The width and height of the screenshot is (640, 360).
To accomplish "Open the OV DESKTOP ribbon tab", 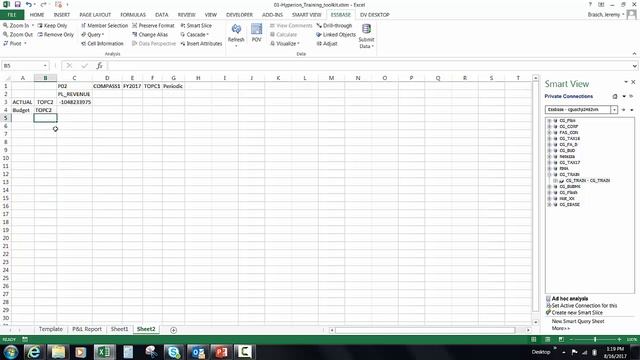I will click(375, 15).
